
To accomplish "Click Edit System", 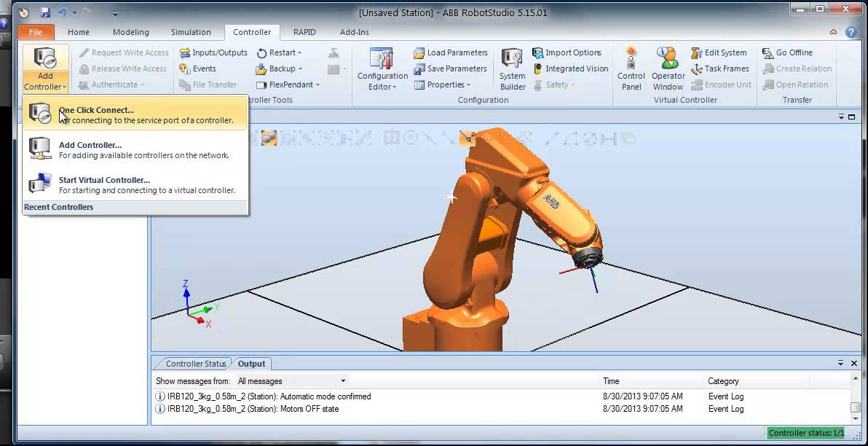I will (x=719, y=52).
